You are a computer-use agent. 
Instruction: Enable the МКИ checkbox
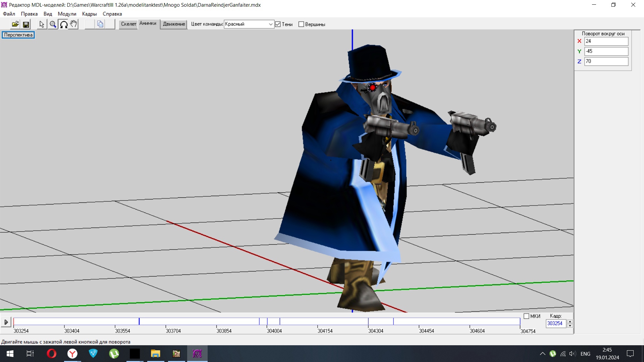(x=526, y=316)
